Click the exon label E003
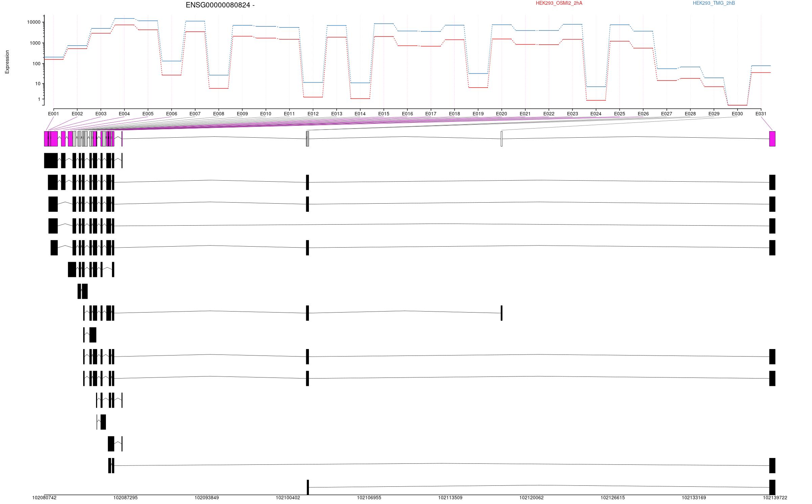The width and height of the screenshot is (812, 504). click(101, 114)
